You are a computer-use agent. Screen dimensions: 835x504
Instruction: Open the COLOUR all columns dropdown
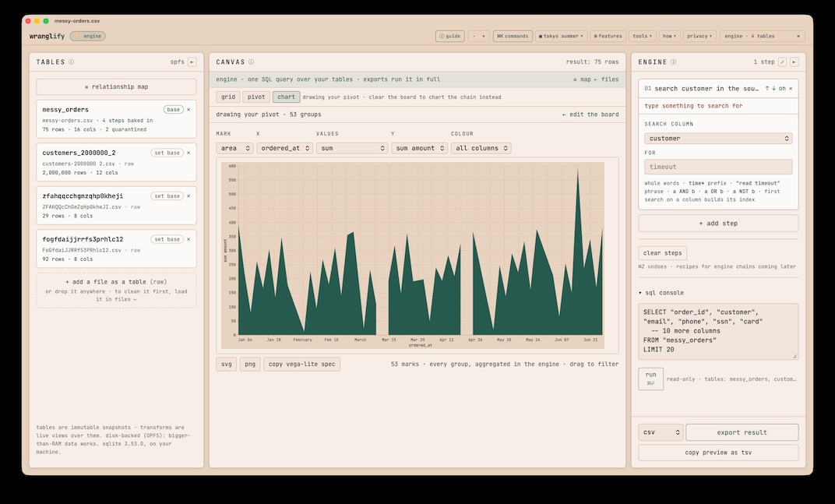(481, 148)
